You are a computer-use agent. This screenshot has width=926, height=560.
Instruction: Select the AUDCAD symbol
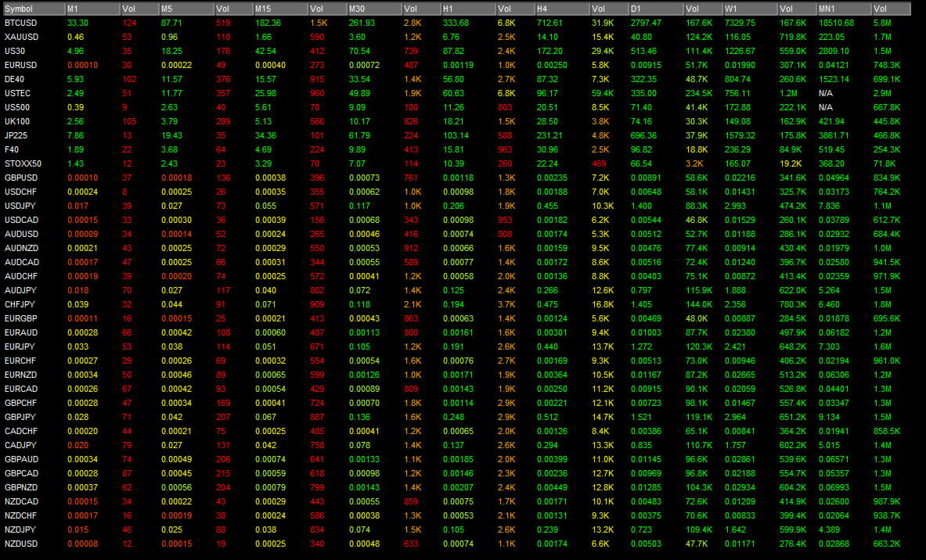pyautogui.click(x=22, y=263)
